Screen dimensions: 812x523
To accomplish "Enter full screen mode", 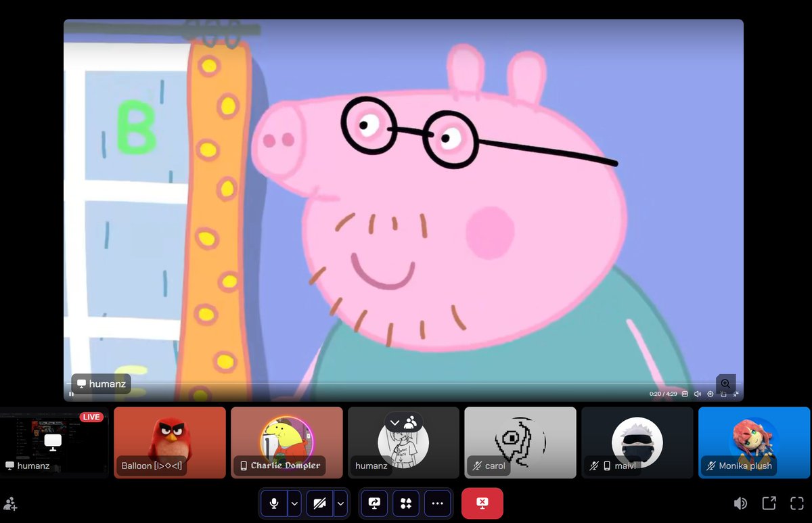I will point(797,503).
